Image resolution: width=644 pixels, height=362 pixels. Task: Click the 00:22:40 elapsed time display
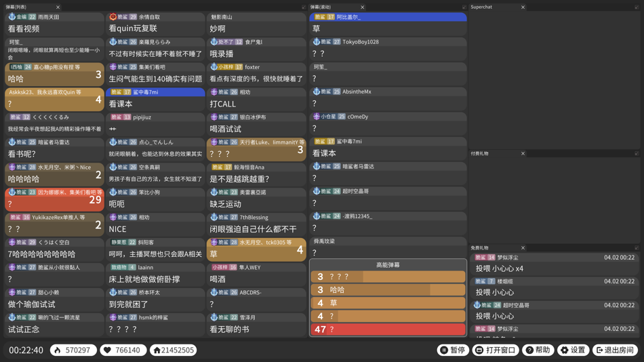[26, 350]
